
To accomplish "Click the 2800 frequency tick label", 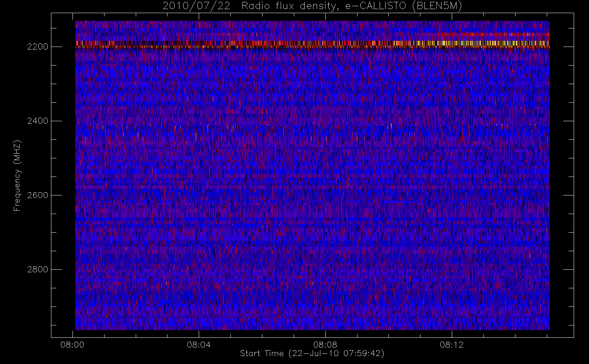I will 37,270.
